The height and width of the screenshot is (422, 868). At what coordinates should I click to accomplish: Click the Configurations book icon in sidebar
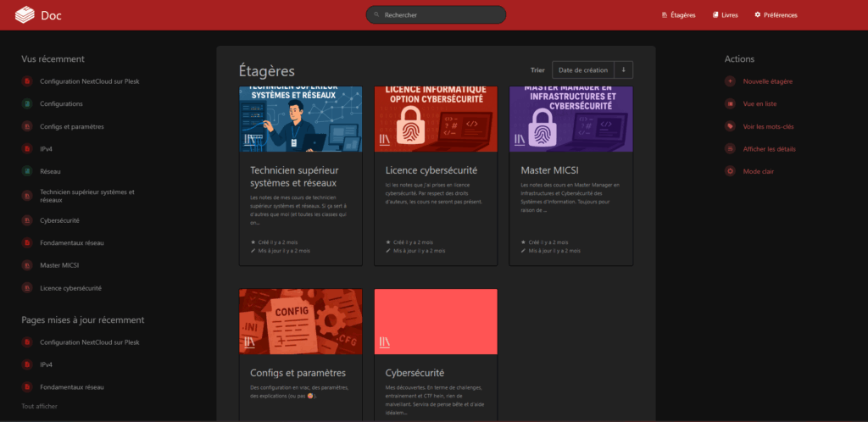pyautogui.click(x=27, y=103)
